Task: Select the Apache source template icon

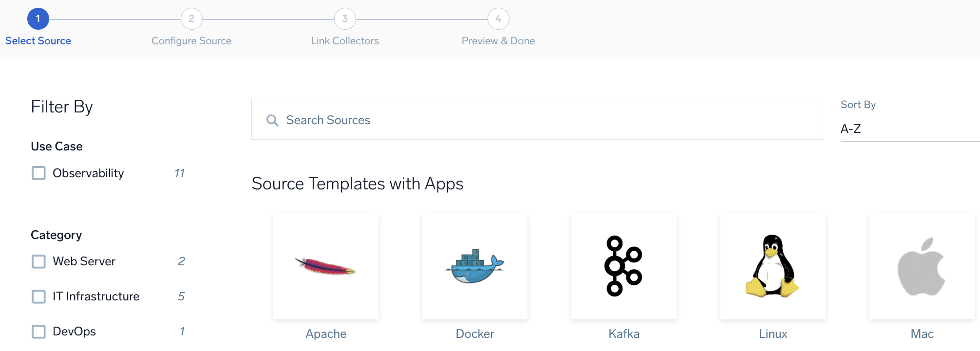Action: click(x=325, y=267)
